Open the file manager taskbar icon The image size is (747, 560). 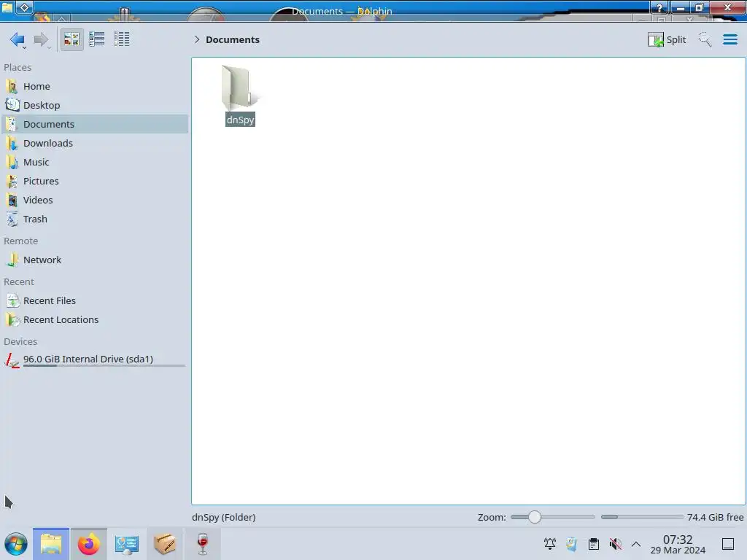[51, 544]
